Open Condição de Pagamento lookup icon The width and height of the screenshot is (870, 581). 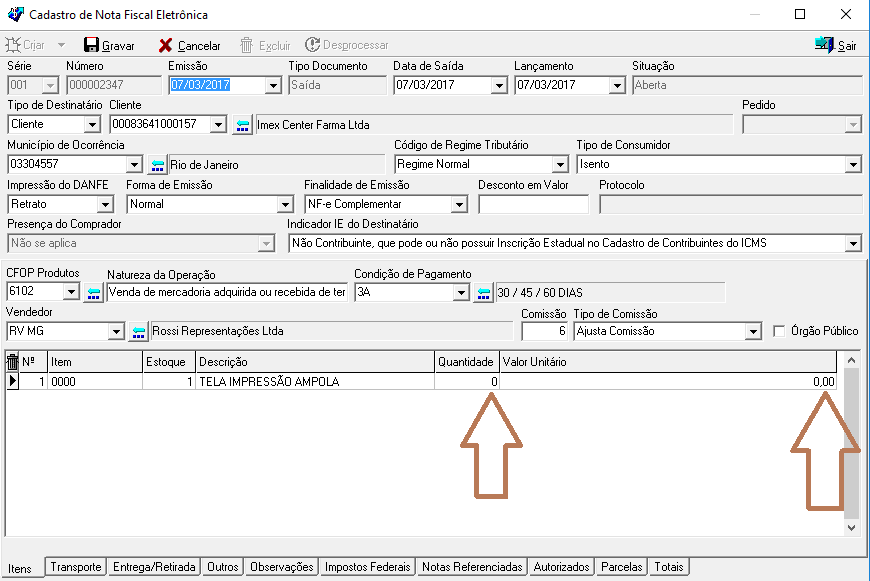pos(483,292)
